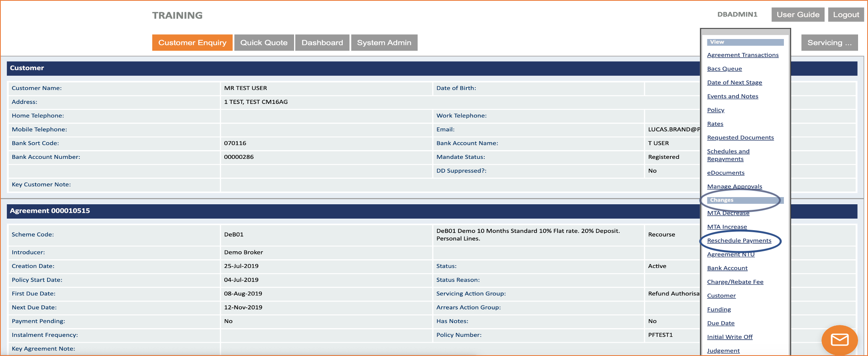This screenshot has width=868, height=356.
Task: View the Rates link
Action: point(715,124)
